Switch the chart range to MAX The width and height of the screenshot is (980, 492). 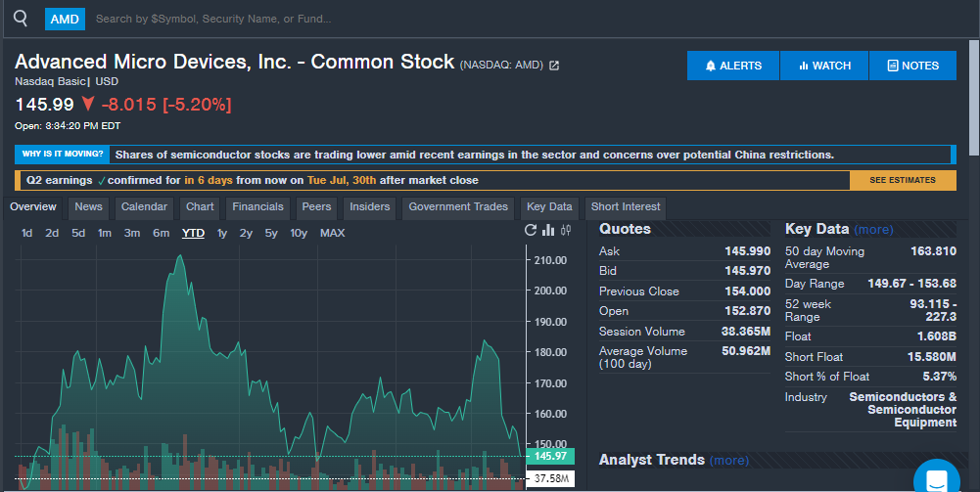[332, 233]
